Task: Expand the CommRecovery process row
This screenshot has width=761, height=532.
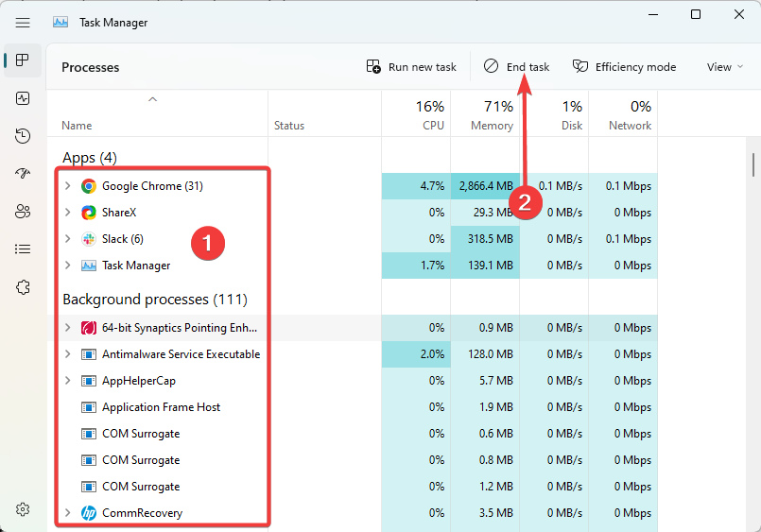Action: pos(68,512)
